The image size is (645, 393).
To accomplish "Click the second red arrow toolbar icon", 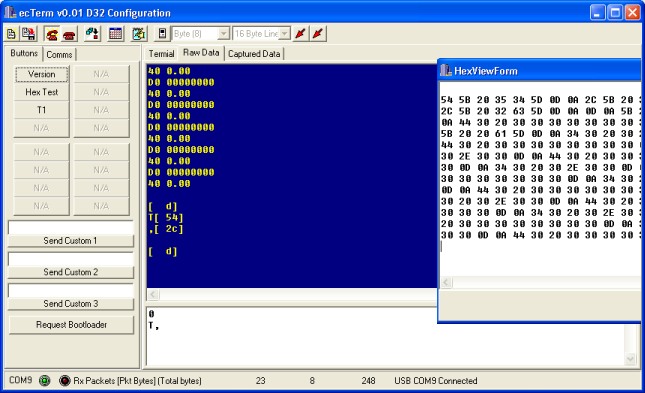I will (318, 34).
